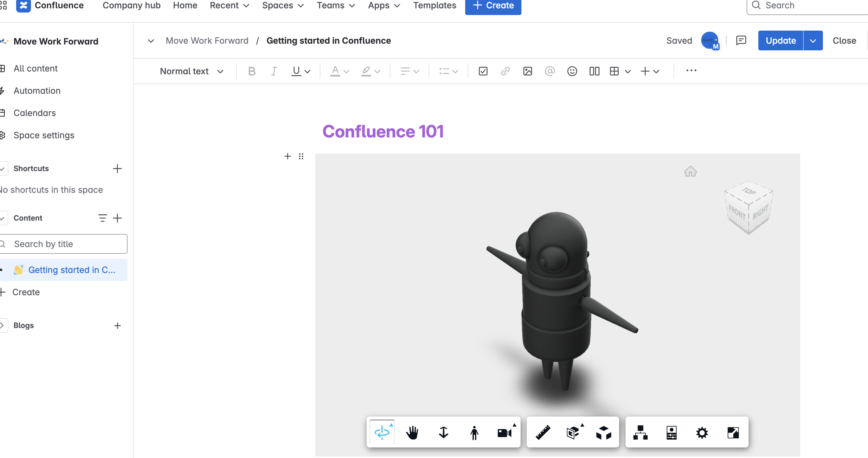Choose the Measure ruler tool
The height and width of the screenshot is (458, 868).
point(543,432)
